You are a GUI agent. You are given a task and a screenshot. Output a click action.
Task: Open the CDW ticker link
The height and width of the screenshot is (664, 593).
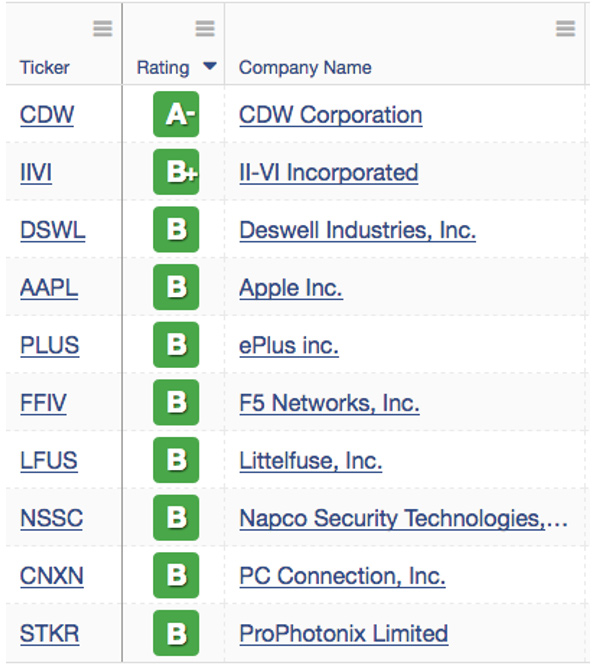[47, 115]
